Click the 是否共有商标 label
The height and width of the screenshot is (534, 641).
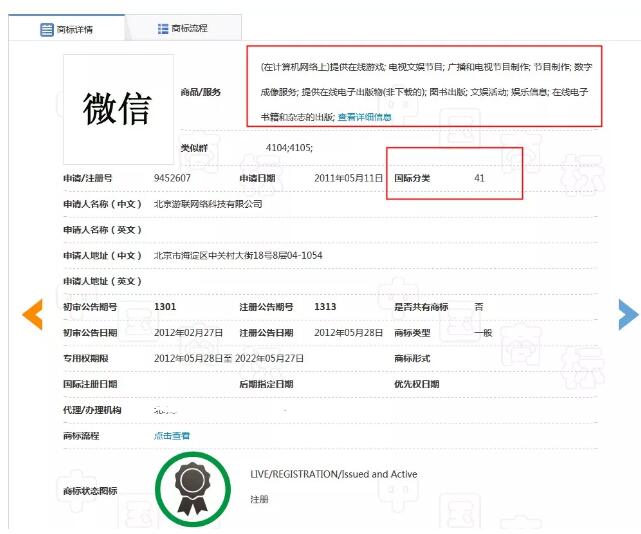pos(421,307)
